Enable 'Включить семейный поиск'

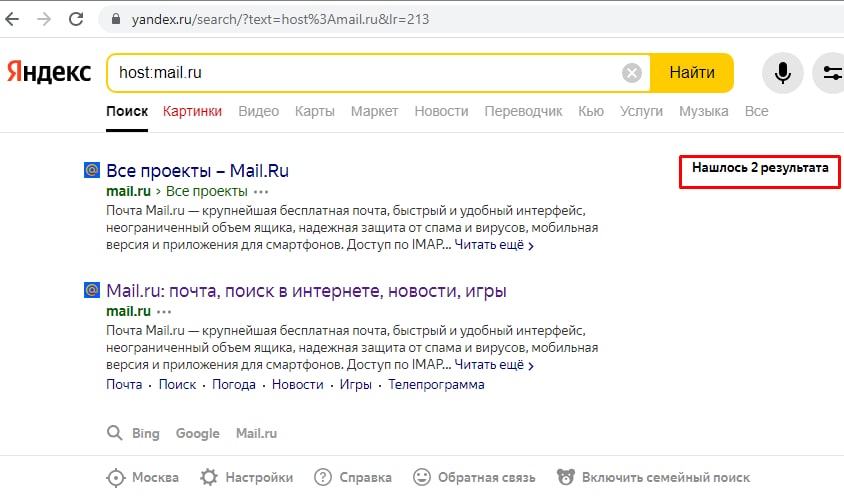(666, 478)
